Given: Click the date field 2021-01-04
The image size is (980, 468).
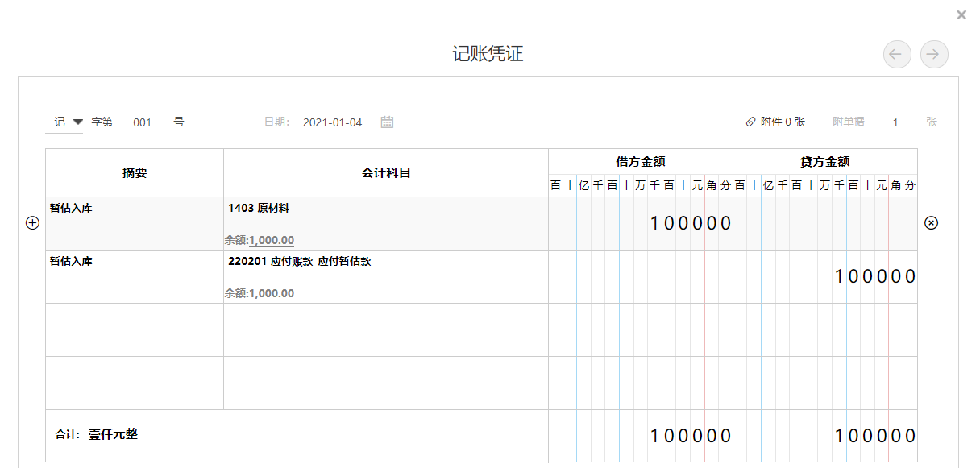Looking at the screenshot, I should [x=333, y=122].
